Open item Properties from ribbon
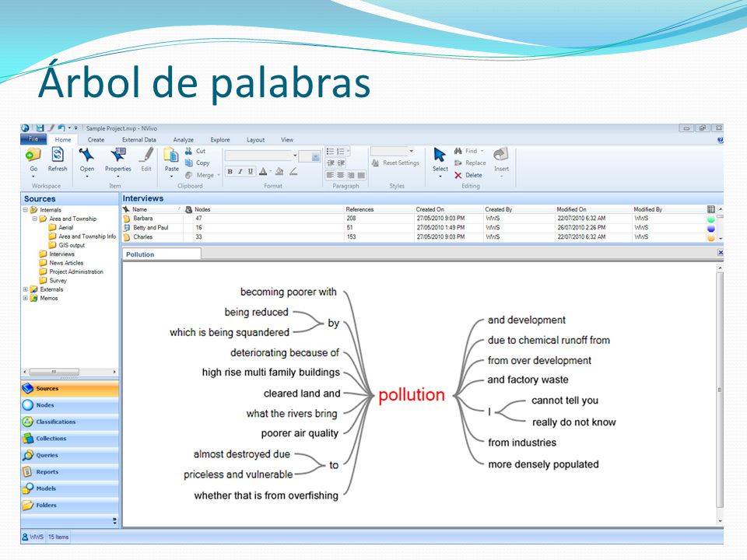Image resolution: width=747 pixels, height=560 pixels. pos(117,156)
